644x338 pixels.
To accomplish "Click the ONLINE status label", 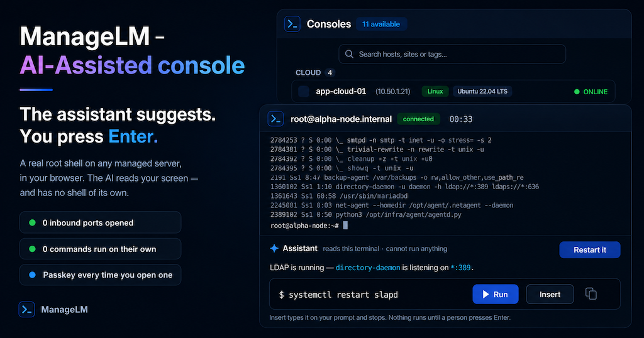I will point(595,92).
